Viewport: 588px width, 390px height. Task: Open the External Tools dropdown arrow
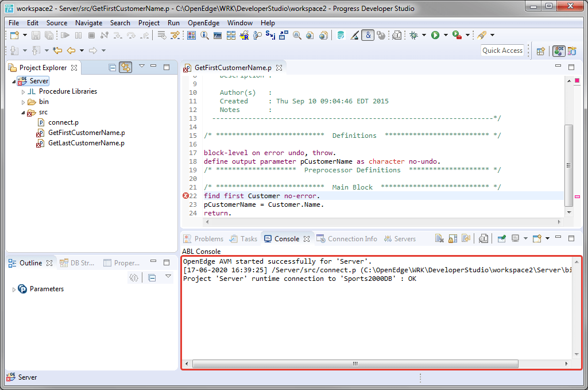pyautogui.click(x=467, y=35)
